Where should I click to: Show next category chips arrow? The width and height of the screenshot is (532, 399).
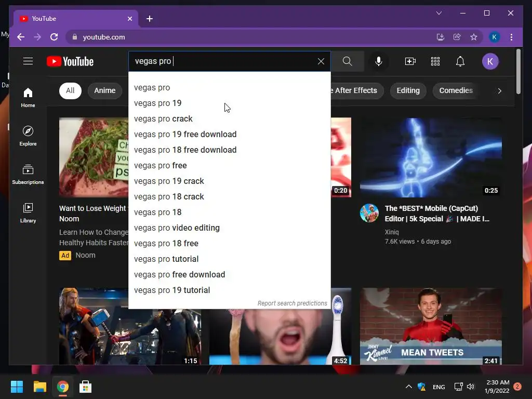coord(499,90)
